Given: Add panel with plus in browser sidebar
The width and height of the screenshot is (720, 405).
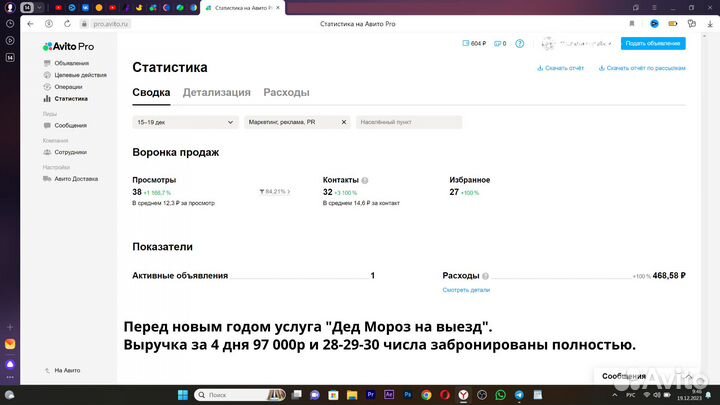Looking at the screenshot, I should (x=10, y=327).
